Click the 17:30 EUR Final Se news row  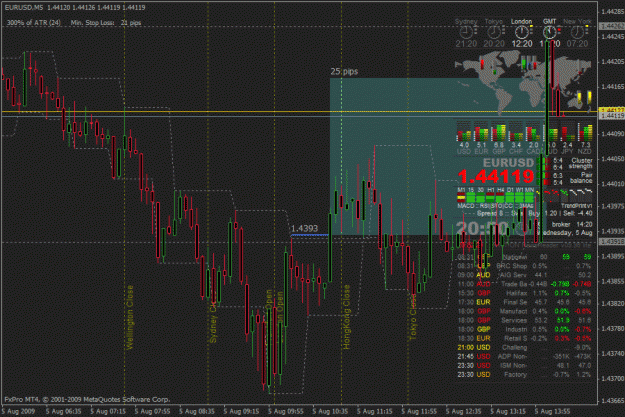(525, 302)
